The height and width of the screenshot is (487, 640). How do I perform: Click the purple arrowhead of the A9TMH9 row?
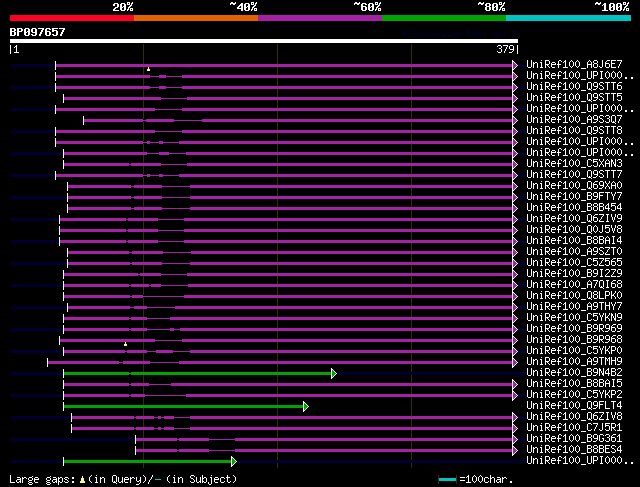click(x=515, y=362)
